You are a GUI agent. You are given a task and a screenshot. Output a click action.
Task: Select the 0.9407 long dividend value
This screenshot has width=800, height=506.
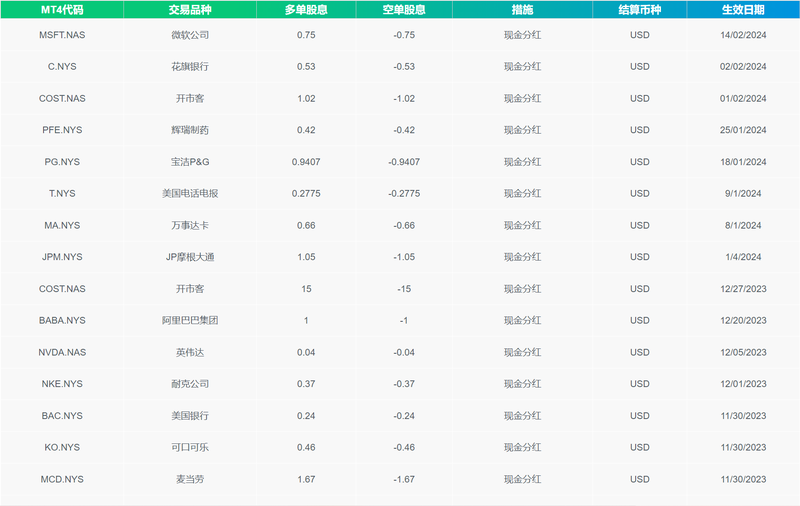(306, 162)
